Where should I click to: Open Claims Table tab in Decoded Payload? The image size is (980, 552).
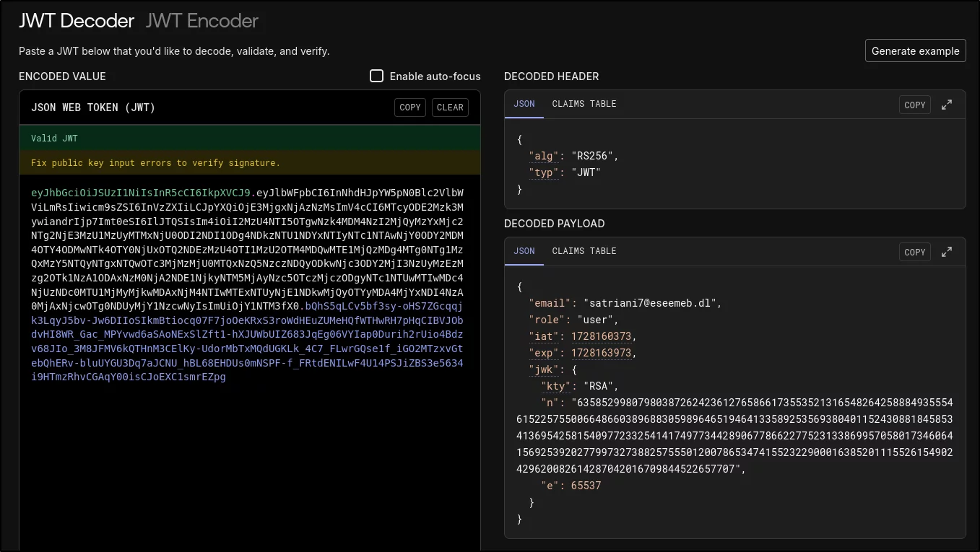coord(584,251)
